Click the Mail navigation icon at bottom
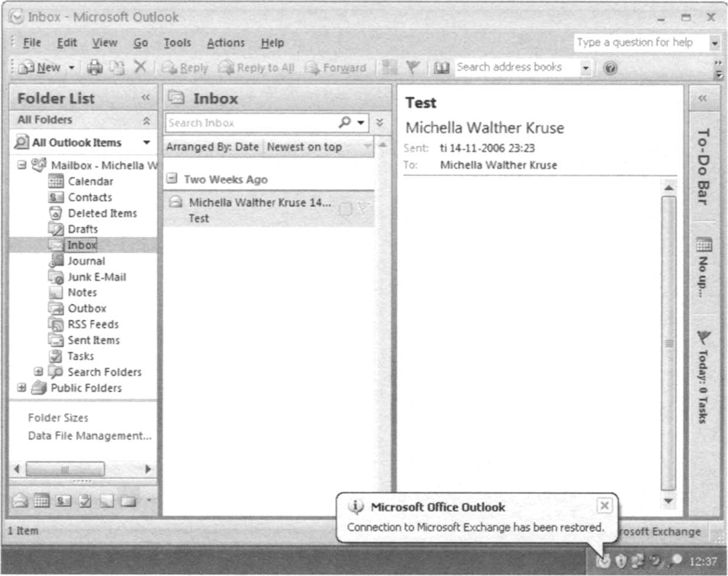Viewport: 728px width, 576px height. (x=21, y=501)
